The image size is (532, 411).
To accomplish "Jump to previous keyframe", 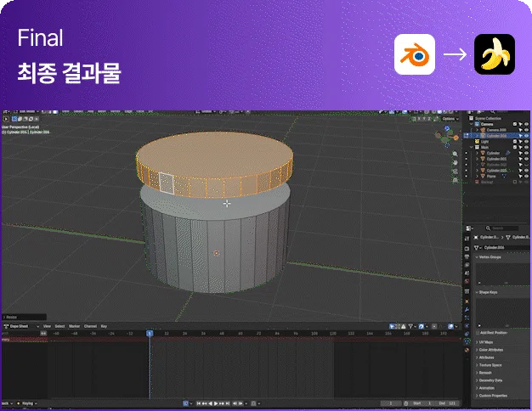I will click(x=204, y=403).
